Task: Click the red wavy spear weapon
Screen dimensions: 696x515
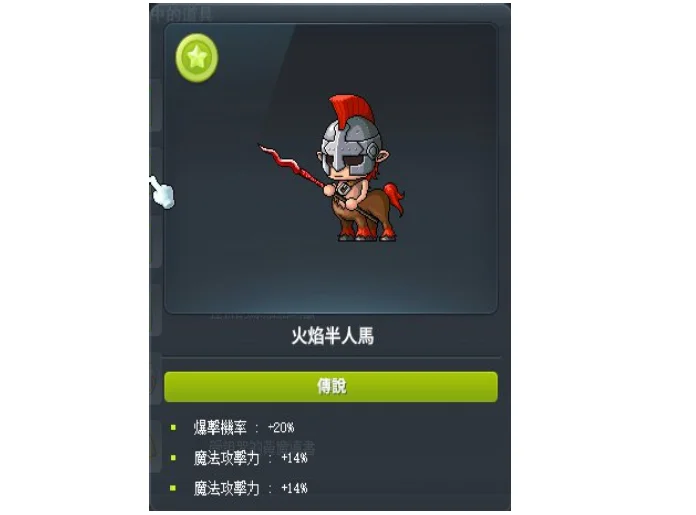Action: tap(293, 169)
